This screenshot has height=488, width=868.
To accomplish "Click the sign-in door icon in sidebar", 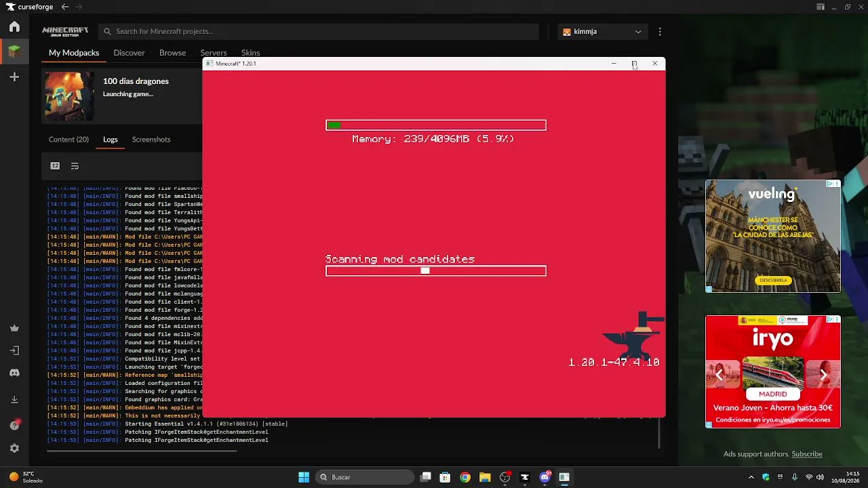I will coord(14,351).
